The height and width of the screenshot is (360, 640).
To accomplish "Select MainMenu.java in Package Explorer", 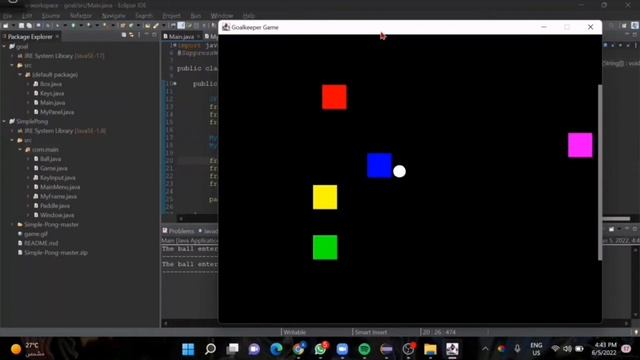I will point(60,187).
